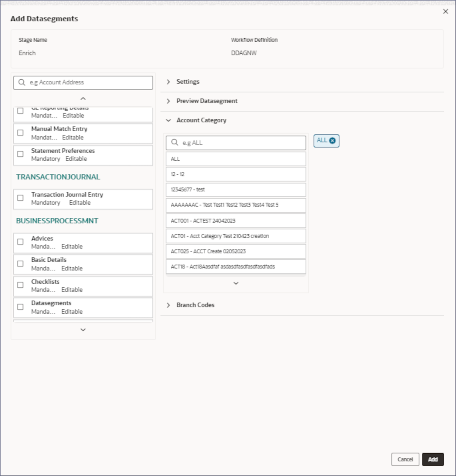This screenshot has width=456, height=476.
Task: Enable the Checklists checkbox
Action: click(x=20, y=285)
